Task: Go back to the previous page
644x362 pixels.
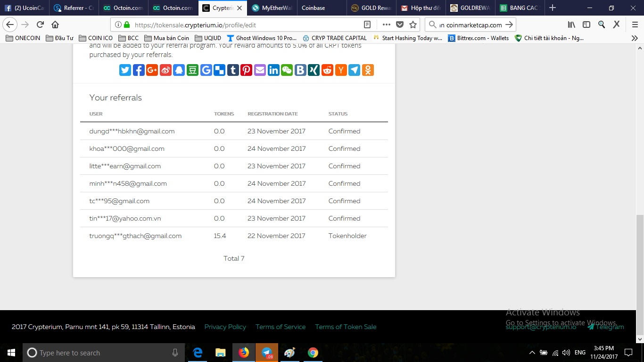Action: tap(10, 25)
